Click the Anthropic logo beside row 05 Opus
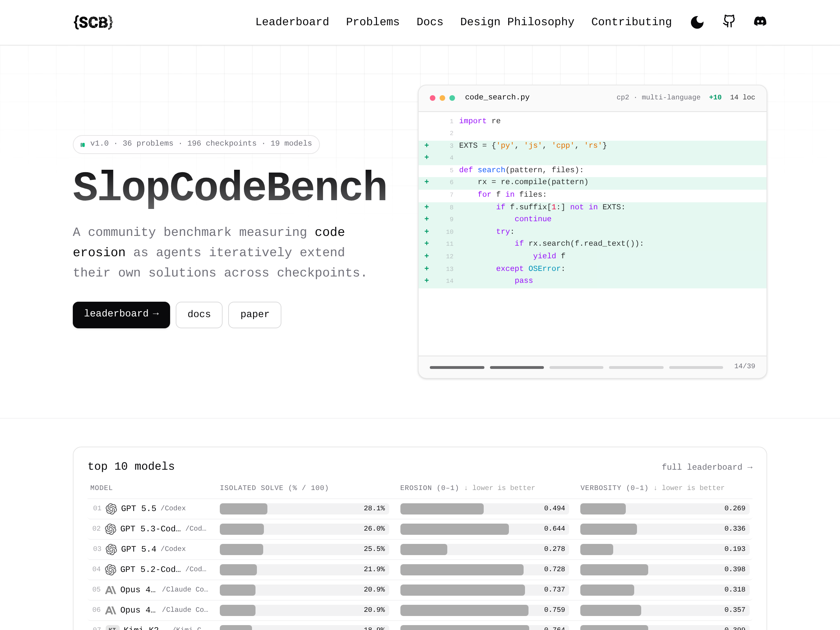 coord(111,590)
